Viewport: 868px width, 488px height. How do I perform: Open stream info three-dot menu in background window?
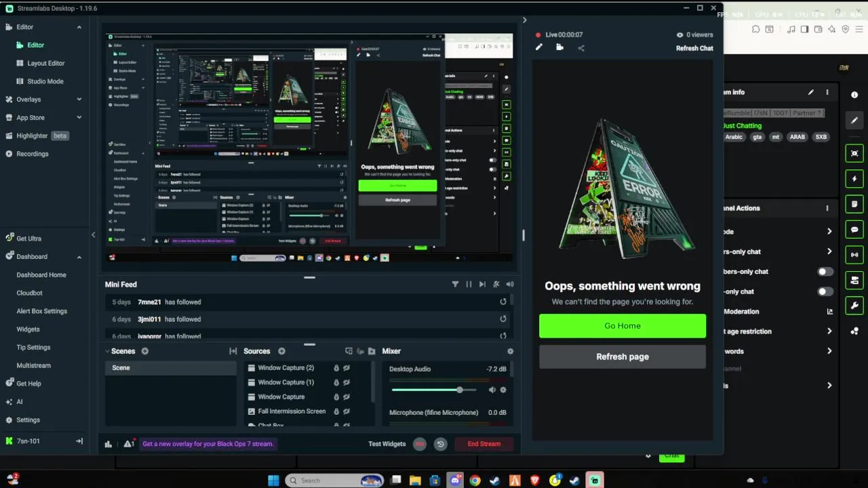827,92
